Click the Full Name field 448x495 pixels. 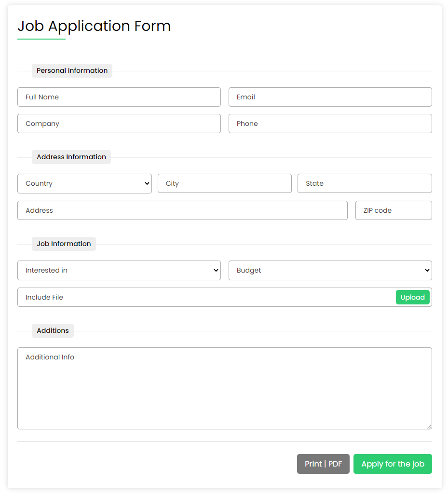[119, 97]
